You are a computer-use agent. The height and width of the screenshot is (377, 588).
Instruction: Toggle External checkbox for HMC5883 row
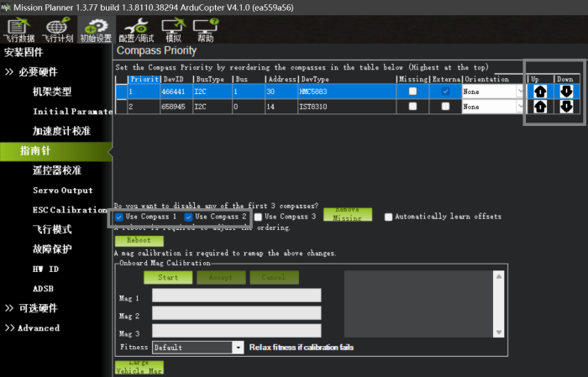(445, 91)
